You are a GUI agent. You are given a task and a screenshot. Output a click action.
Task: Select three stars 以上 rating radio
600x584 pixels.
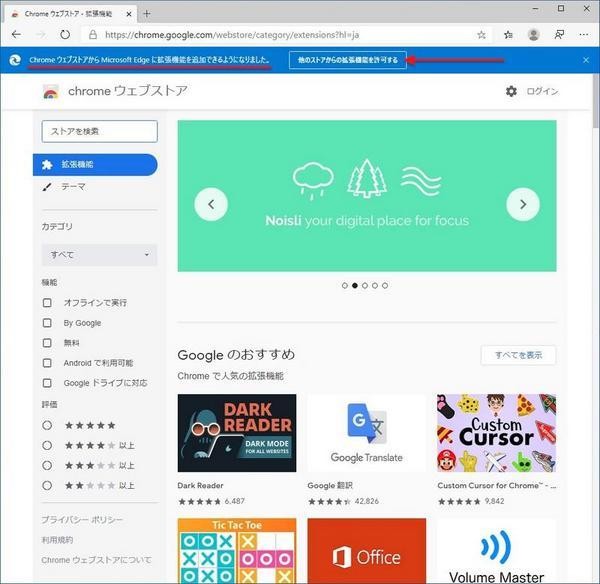tap(47, 465)
